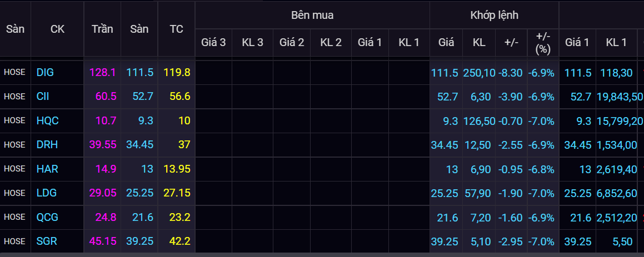Image resolution: width=644 pixels, height=257 pixels.
Task: Open the QCG stock symbol
Action: (47, 217)
